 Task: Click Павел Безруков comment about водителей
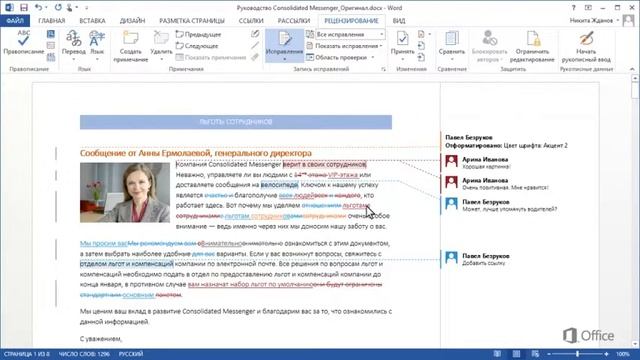502,205
